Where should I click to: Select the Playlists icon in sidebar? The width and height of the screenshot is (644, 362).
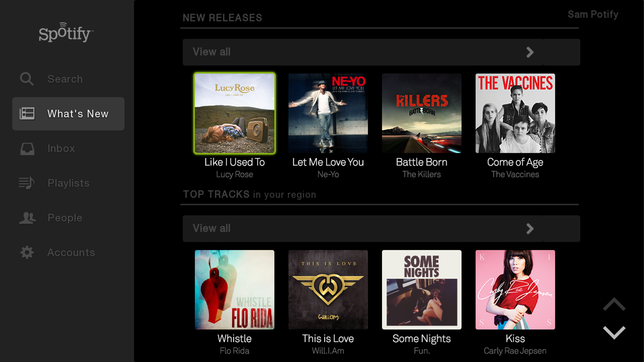[x=26, y=183]
